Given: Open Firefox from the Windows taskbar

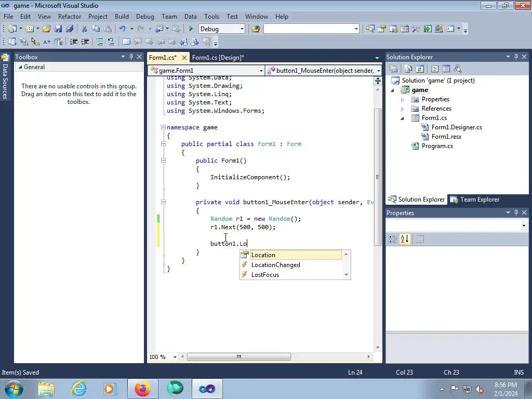Looking at the screenshot, I should [142, 389].
